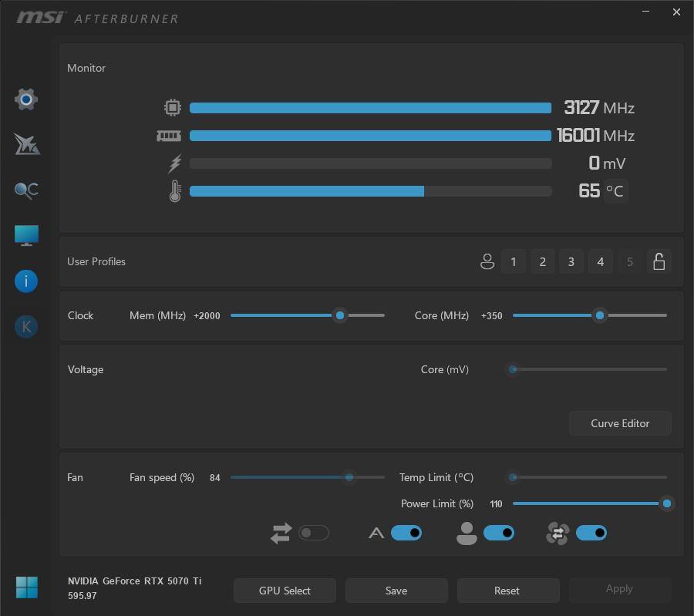The width and height of the screenshot is (694, 616).
Task: Click the memory module icon beside 16001 MHz
Action: [x=169, y=136]
